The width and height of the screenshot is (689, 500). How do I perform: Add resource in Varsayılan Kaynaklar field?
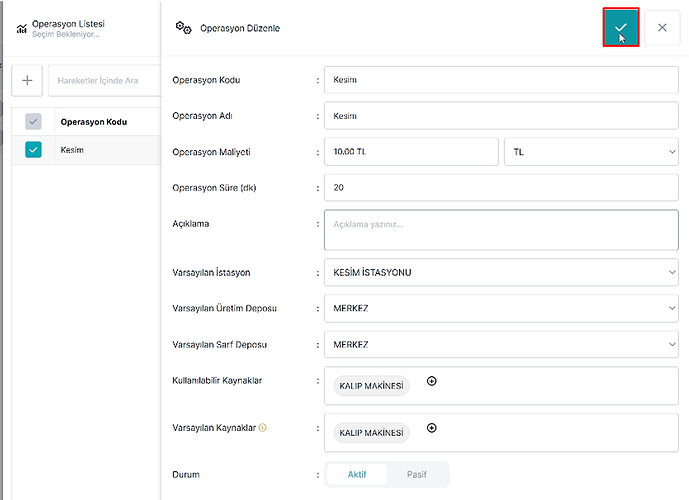pyautogui.click(x=432, y=428)
